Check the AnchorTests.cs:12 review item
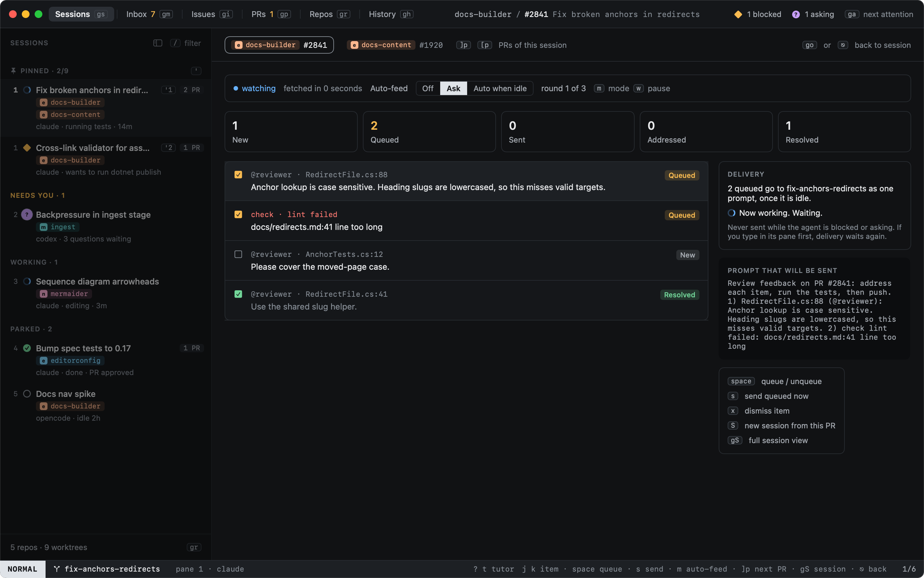This screenshot has width=924, height=578. (238, 254)
